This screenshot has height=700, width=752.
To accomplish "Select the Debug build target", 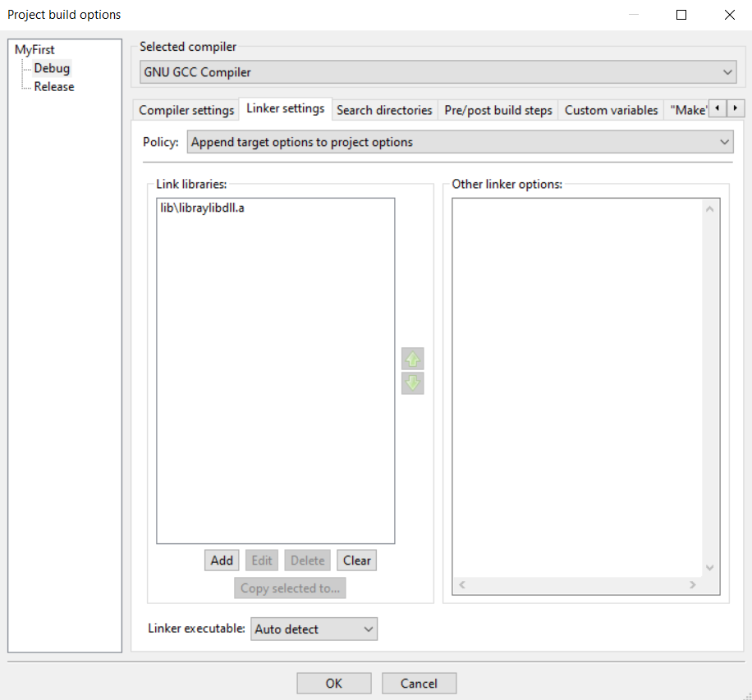I will pyautogui.click(x=52, y=68).
